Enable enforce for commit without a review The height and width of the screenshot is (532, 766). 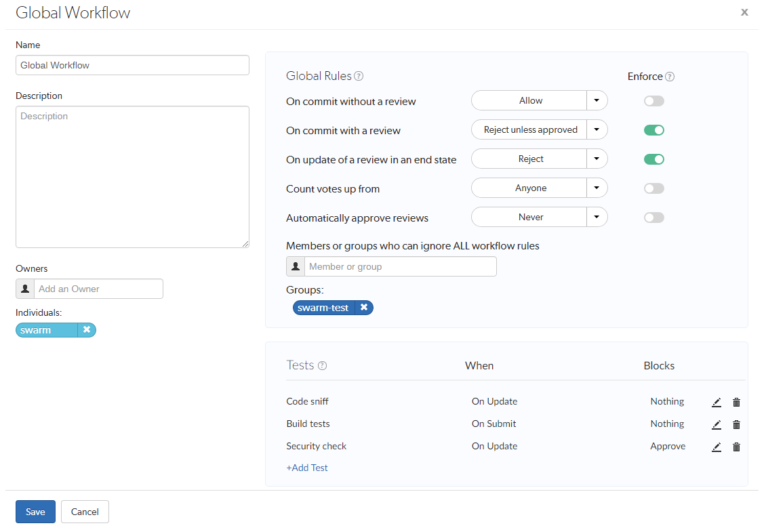tap(653, 100)
